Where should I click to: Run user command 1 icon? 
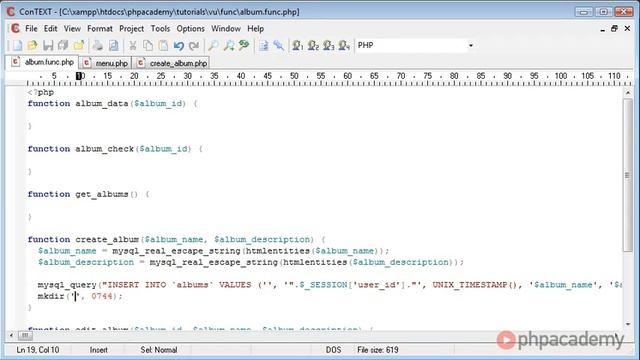[298, 45]
